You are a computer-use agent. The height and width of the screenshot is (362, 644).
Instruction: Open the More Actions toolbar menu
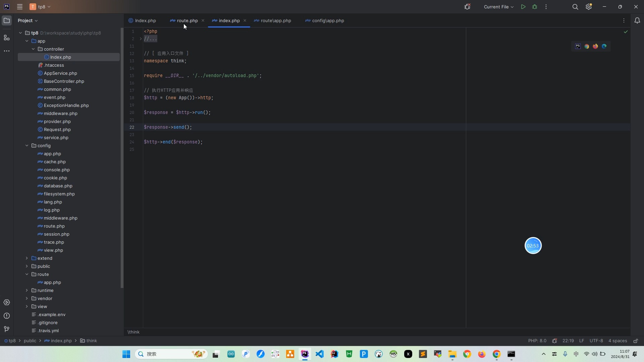click(546, 7)
